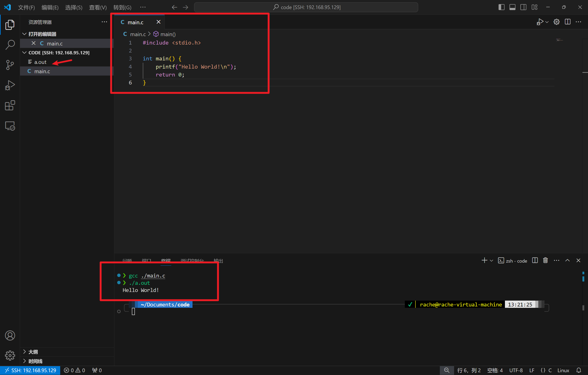Split the terminal
This screenshot has width=588, height=375.
535,260
